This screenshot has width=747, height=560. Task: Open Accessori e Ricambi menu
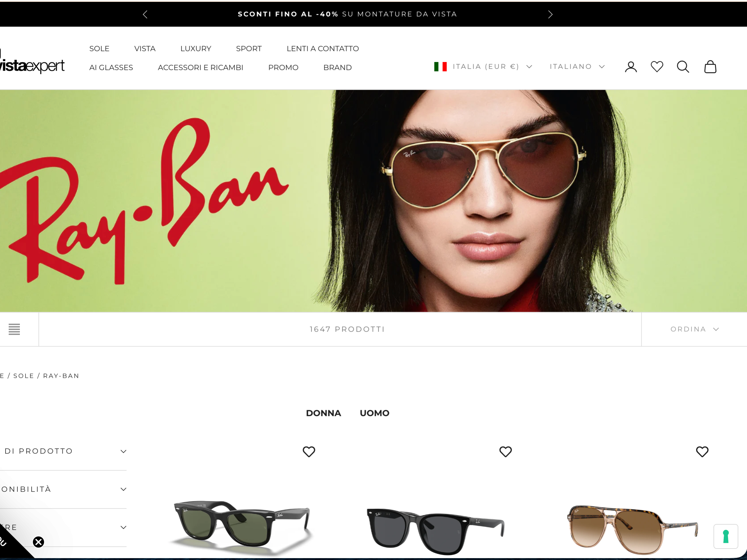(200, 68)
